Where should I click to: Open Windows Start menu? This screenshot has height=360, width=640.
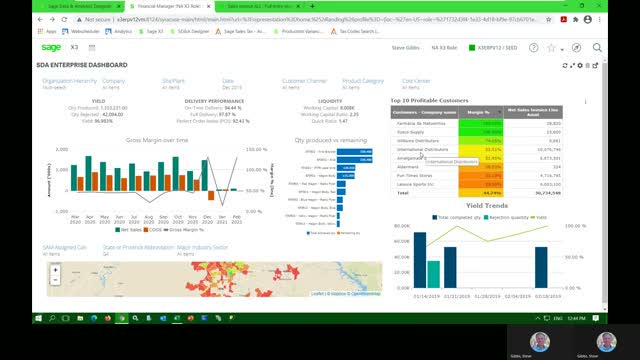(38, 318)
